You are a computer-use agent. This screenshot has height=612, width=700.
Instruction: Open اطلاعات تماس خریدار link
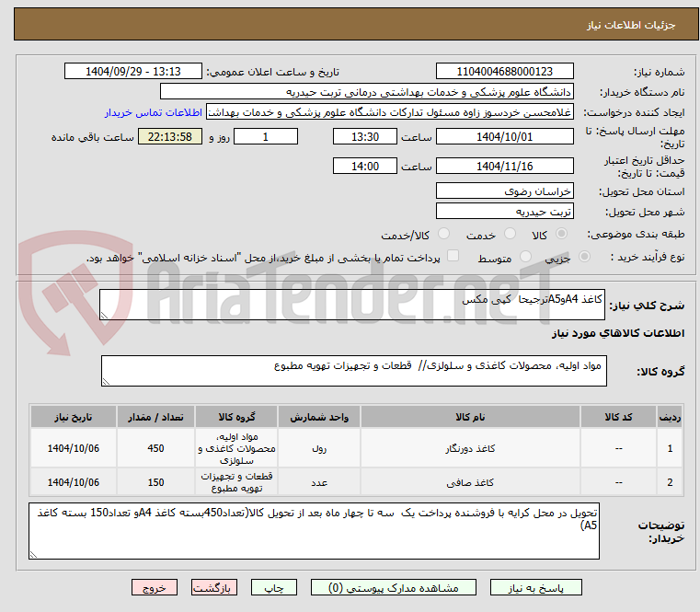[154, 112]
